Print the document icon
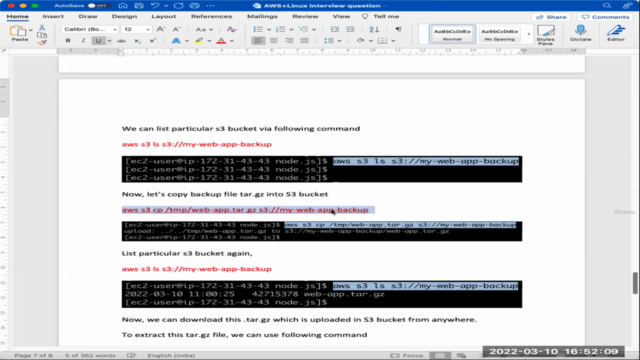 [195, 6]
